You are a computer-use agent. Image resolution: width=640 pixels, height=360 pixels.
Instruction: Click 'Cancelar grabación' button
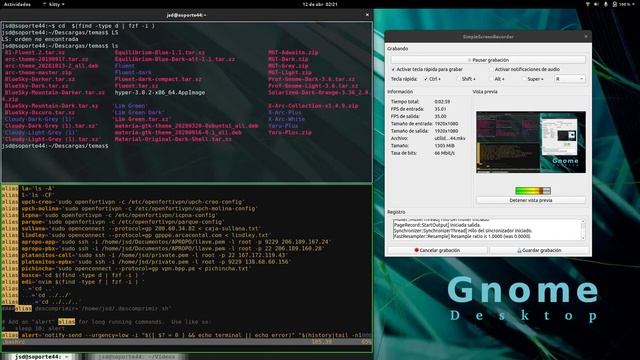[x=437, y=250]
